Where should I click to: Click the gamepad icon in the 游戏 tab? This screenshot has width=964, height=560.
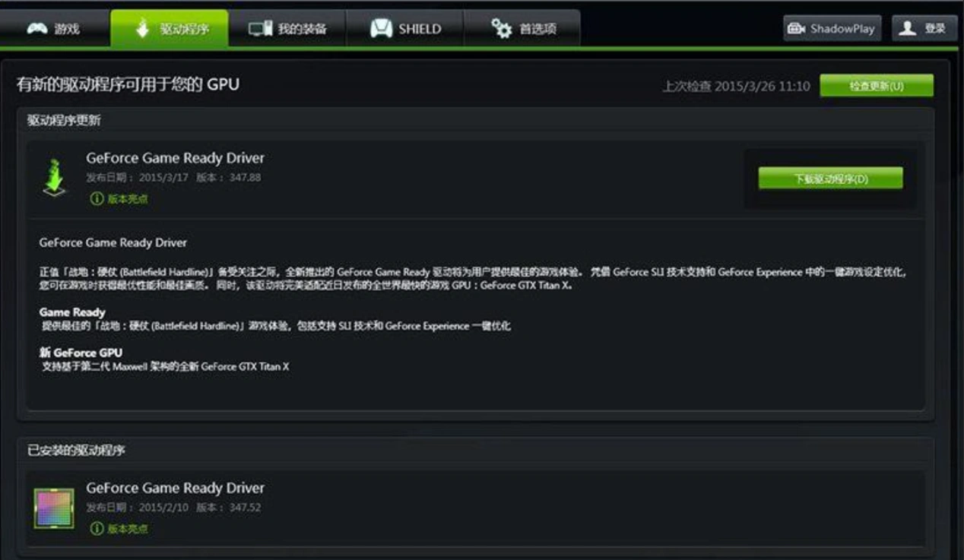point(37,29)
